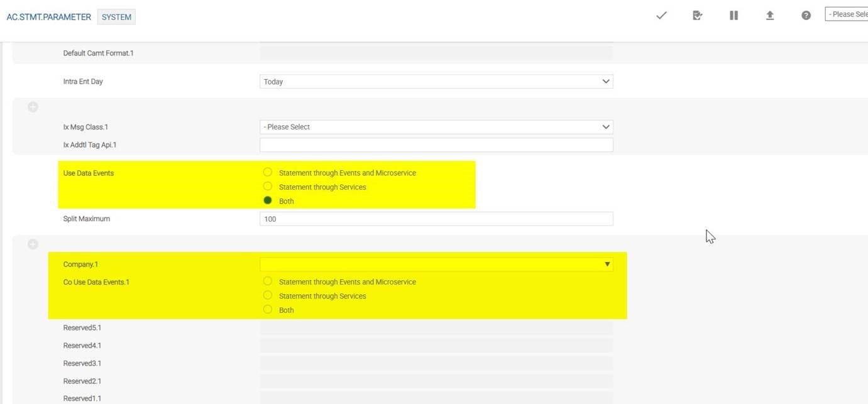This screenshot has width=868, height=404.
Task: Click the Split Maximum input field
Action: pos(436,219)
